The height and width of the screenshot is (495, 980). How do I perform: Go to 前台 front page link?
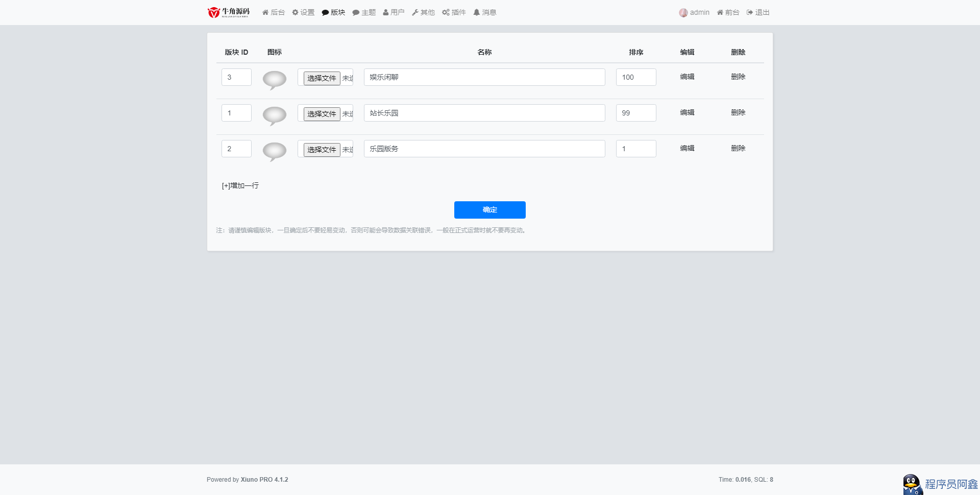pyautogui.click(x=728, y=12)
